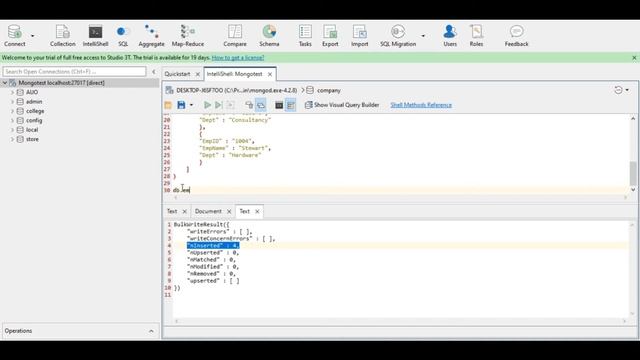Click the "nUpserted" : 0 result line

click(213, 253)
